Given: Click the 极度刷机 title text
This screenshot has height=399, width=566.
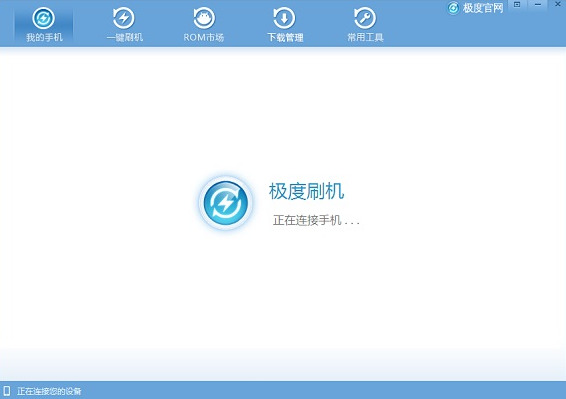Looking at the screenshot, I should click(306, 191).
